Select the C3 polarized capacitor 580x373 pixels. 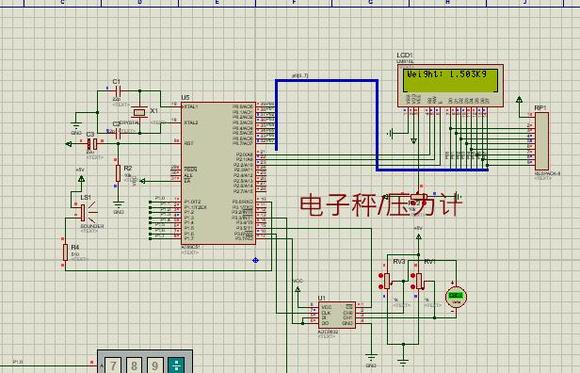[92, 144]
